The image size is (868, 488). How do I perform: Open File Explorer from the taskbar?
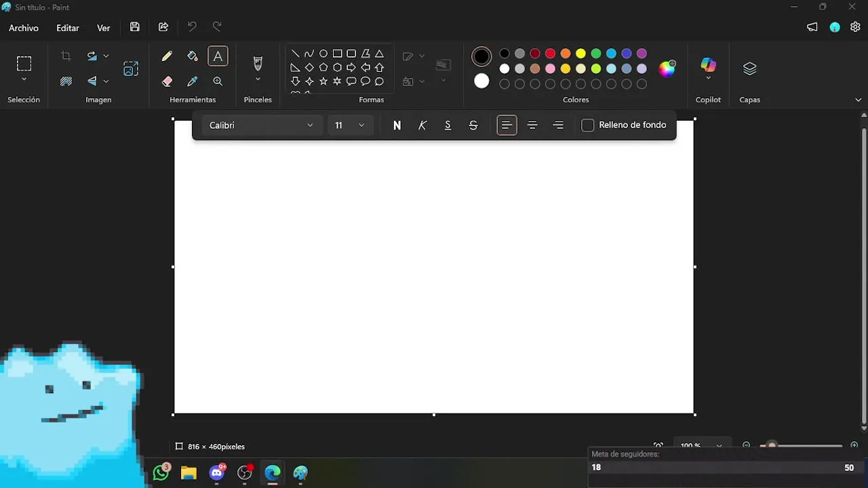point(189,472)
